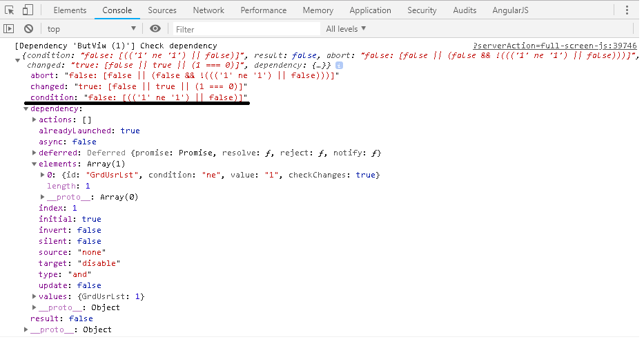Screen dimensions: 644x344
Task: Expand the 'actions' array property
Action: 35,120
